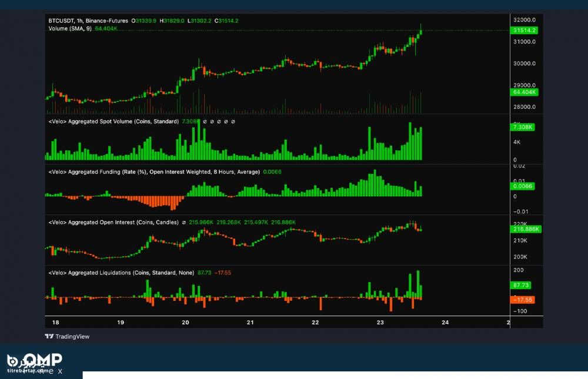Click the 210K open interest axis label
The width and height of the screenshot is (588, 379).
coord(520,240)
